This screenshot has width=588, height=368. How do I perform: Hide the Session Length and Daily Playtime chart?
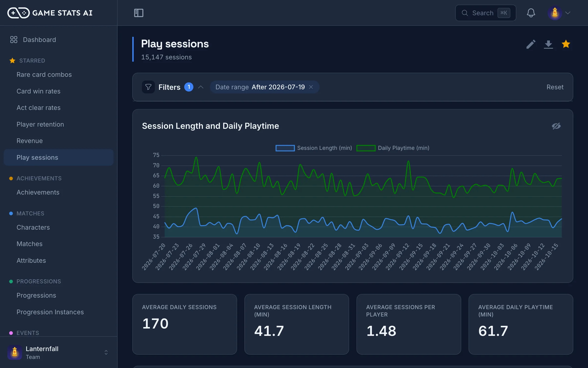(556, 126)
